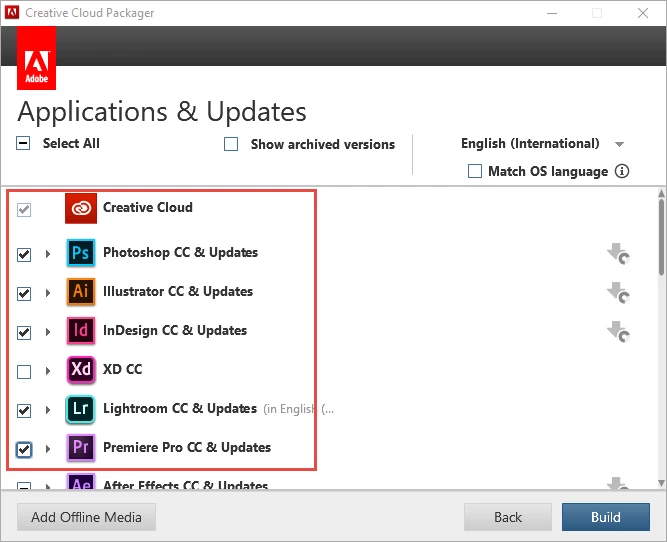Screen dimensions: 667x542
Task: Click the Lightroom Lr icon
Action: coord(81,409)
